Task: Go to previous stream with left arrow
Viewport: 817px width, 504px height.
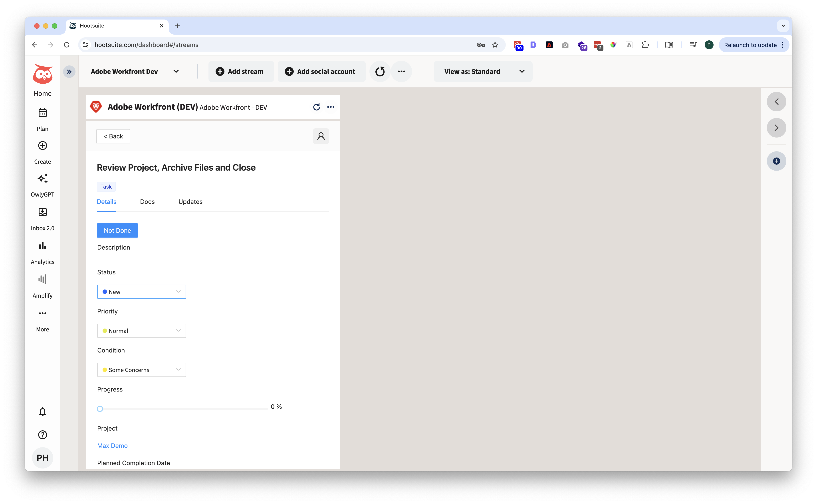Action: (777, 102)
